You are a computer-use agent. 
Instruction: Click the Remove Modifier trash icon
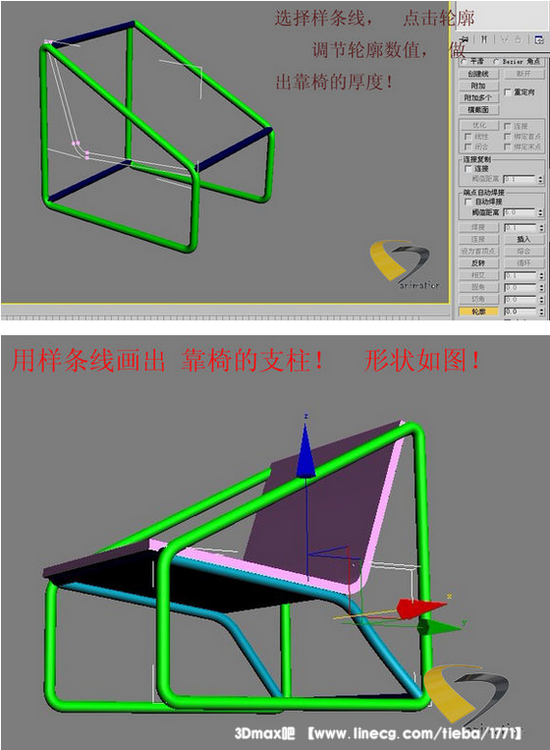click(x=517, y=39)
